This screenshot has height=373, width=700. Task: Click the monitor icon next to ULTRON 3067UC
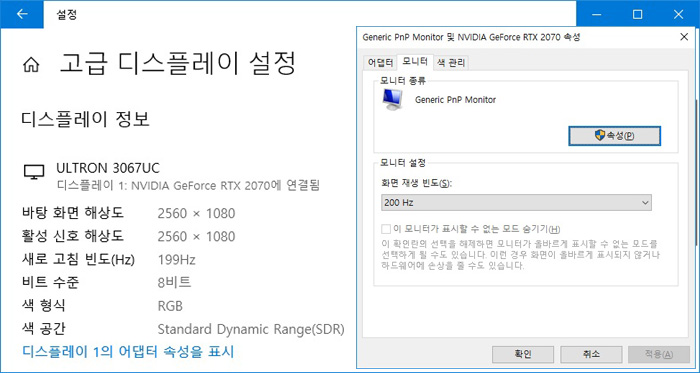click(x=34, y=172)
